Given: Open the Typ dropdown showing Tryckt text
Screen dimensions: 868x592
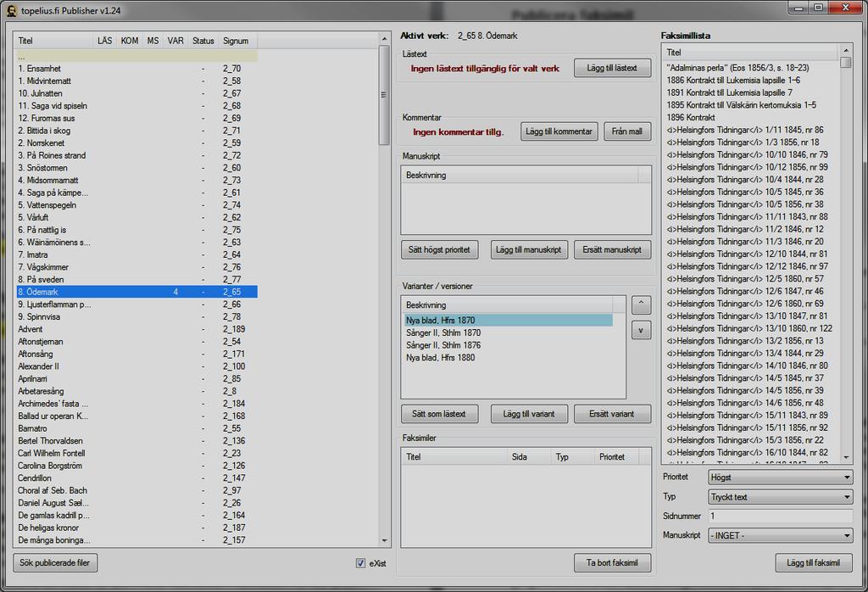Looking at the screenshot, I should 780,497.
